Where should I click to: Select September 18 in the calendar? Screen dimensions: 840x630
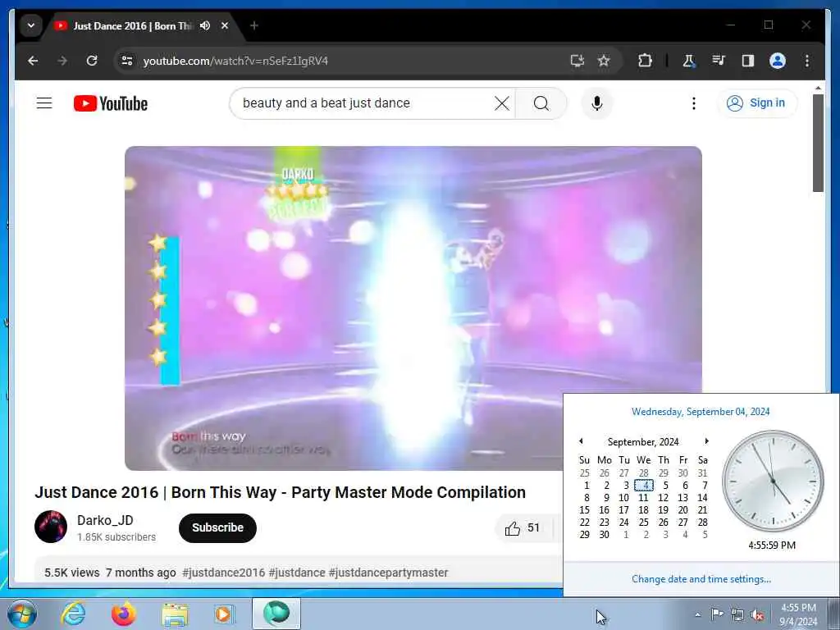[x=643, y=510]
